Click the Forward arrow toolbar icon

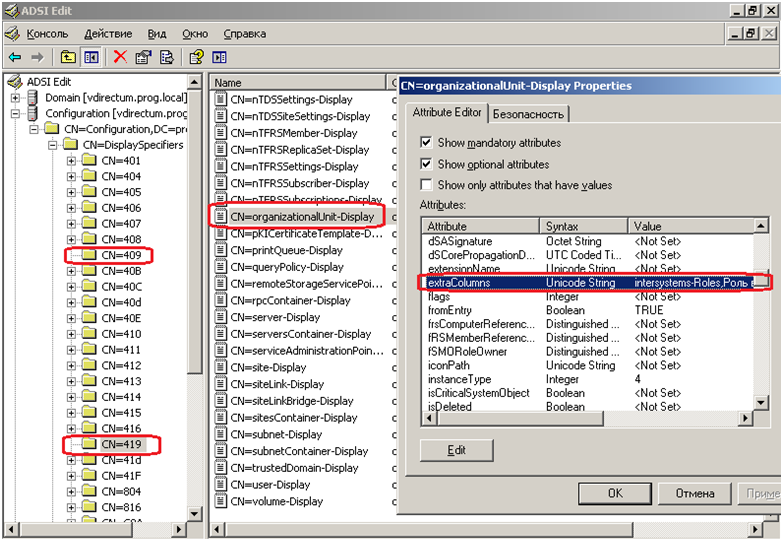[37, 57]
